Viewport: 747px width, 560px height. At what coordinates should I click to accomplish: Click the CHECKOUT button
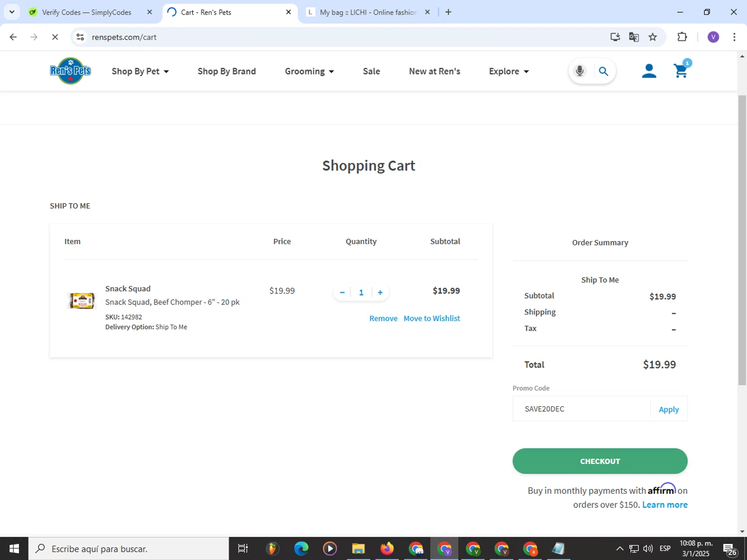click(600, 461)
